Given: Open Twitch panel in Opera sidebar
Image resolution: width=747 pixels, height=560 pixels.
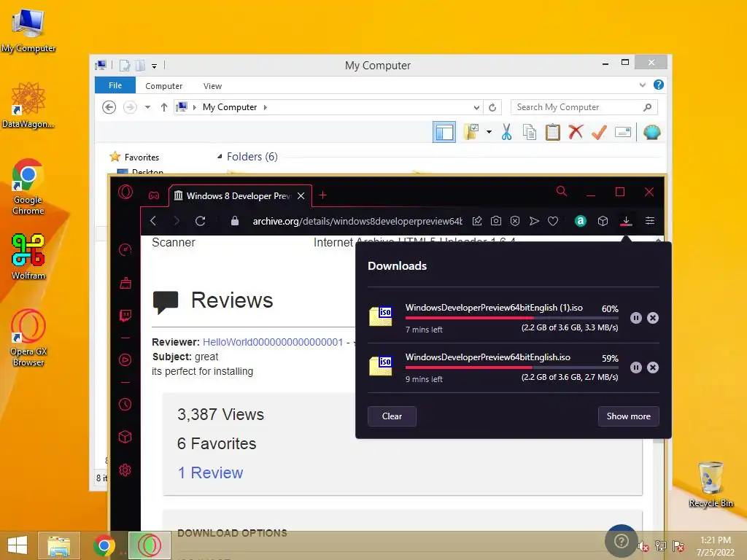Looking at the screenshot, I should point(125,315).
